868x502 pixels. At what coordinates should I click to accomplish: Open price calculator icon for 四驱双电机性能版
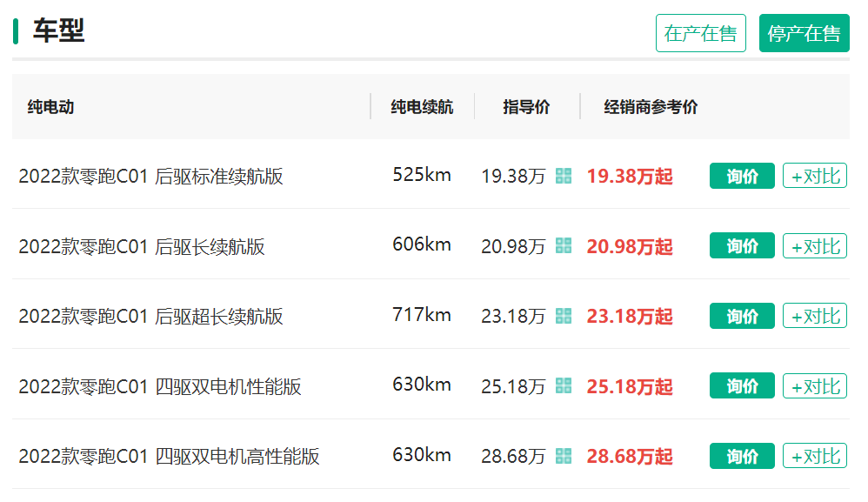[564, 385]
